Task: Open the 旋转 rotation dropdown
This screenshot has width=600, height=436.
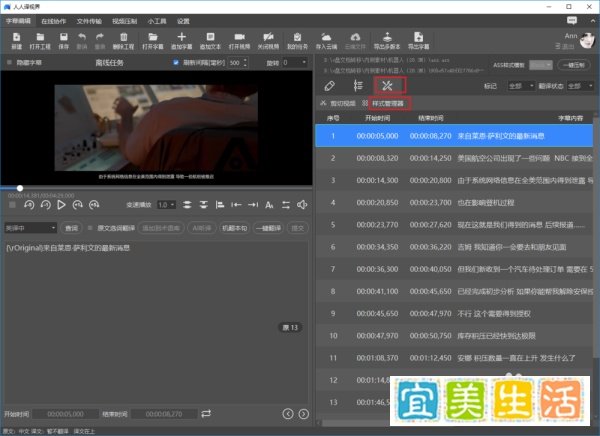Action: [295, 62]
